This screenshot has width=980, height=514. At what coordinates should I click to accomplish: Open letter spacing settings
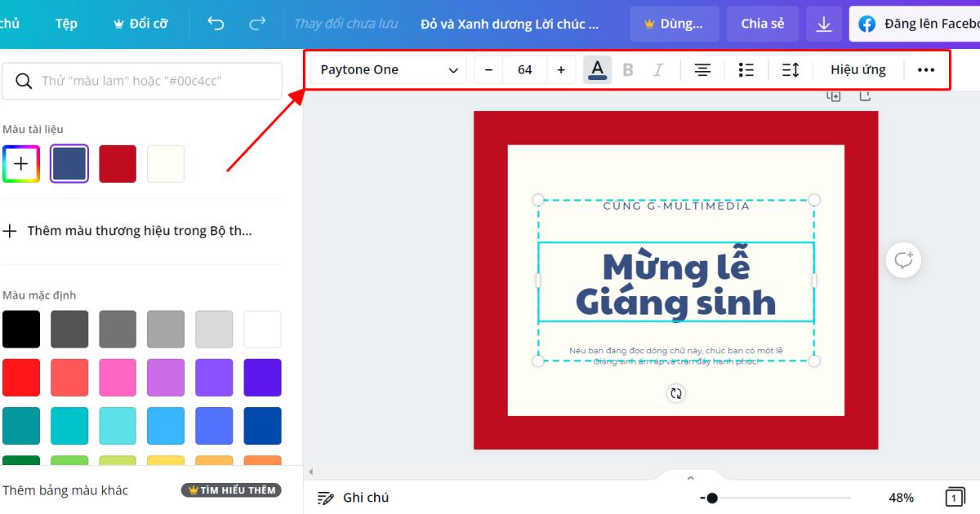pyautogui.click(x=790, y=69)
